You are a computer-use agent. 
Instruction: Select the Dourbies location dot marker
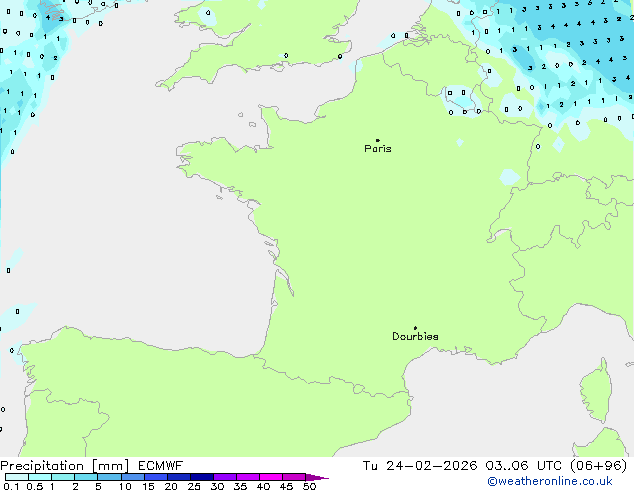coord(415,328)
